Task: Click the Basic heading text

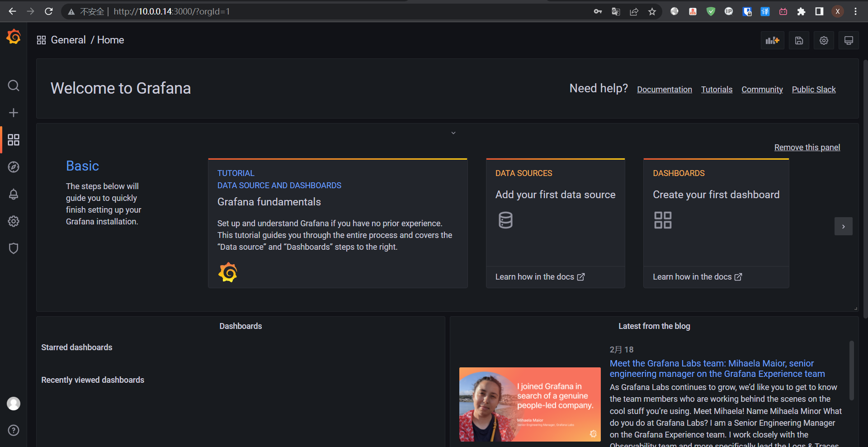Action: click(82, 166)
